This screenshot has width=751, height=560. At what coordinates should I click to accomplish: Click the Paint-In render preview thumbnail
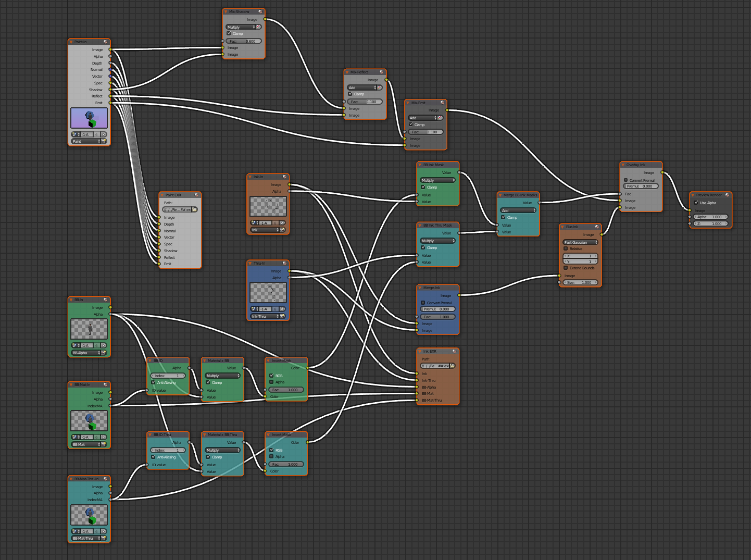(x=89, y=118)
